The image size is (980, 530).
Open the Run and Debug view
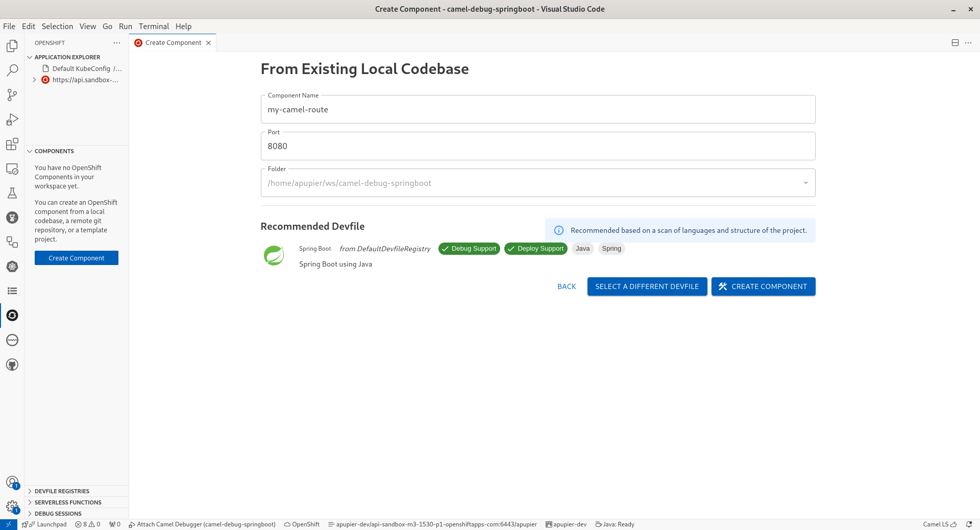(x=12, y=119)
